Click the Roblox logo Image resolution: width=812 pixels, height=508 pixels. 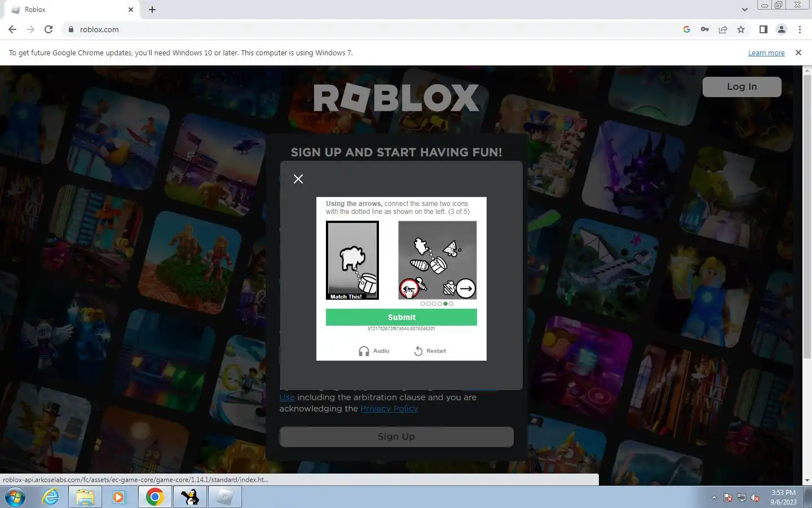pyautogui.click(x=396, y=98)
